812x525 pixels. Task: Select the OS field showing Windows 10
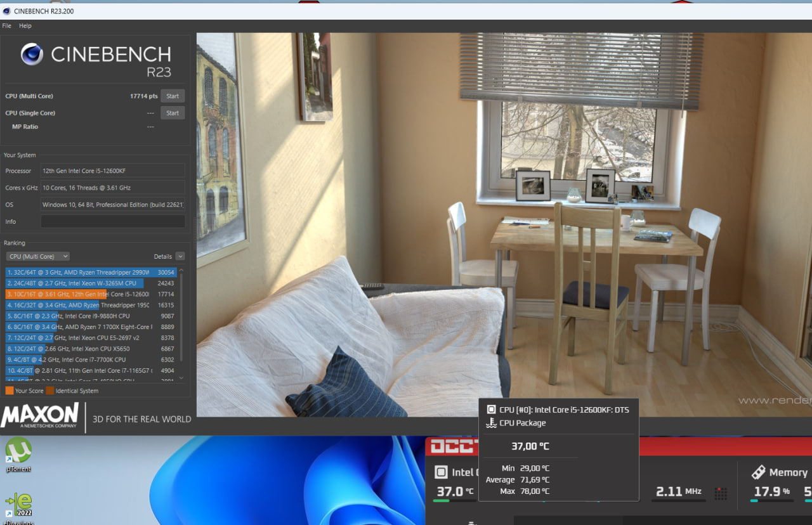[113, 205]
